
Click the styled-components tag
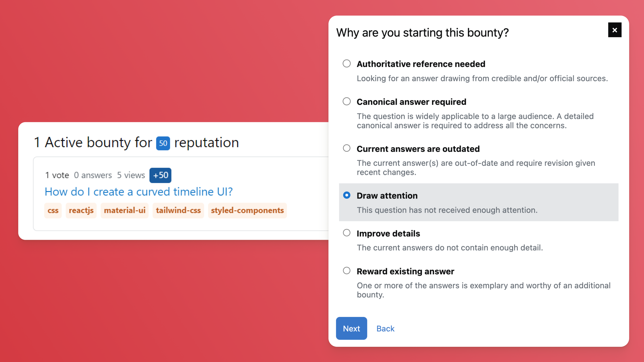[x=247, y=210]
